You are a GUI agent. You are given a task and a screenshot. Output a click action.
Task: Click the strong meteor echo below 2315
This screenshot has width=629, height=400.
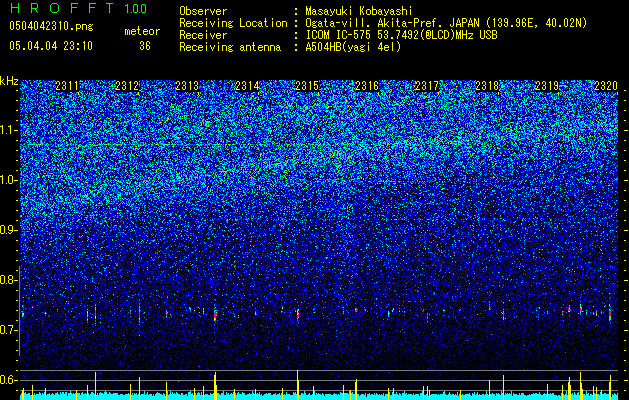(298, 313)
